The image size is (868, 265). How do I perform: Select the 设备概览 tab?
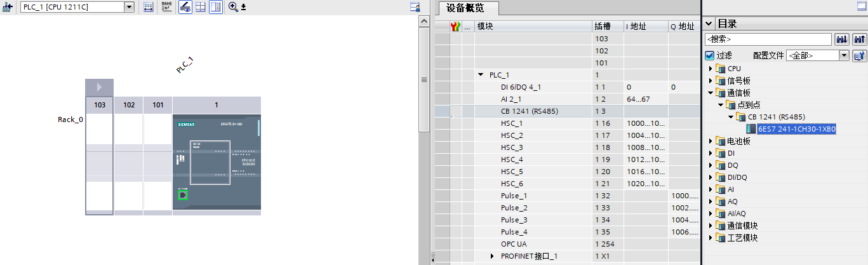click(x=469, y=8)
